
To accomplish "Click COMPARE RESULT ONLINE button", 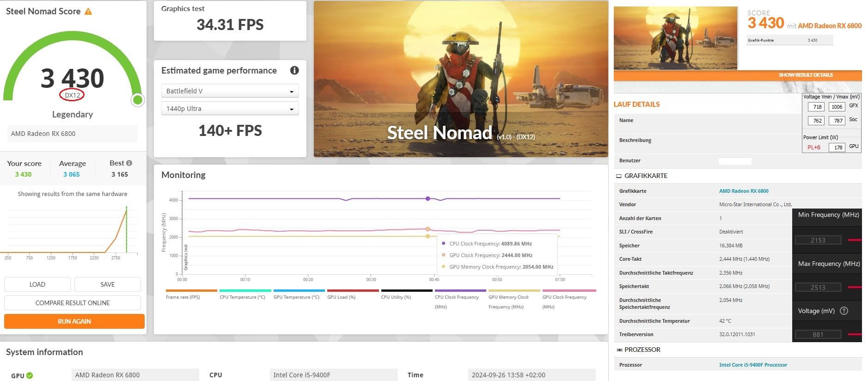I will pyautogui.click(x=73, y=303).
